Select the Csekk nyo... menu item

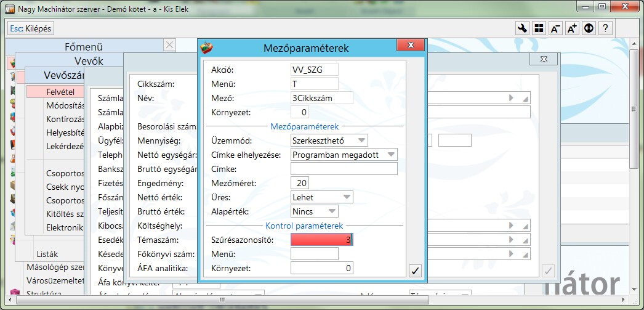65,187
